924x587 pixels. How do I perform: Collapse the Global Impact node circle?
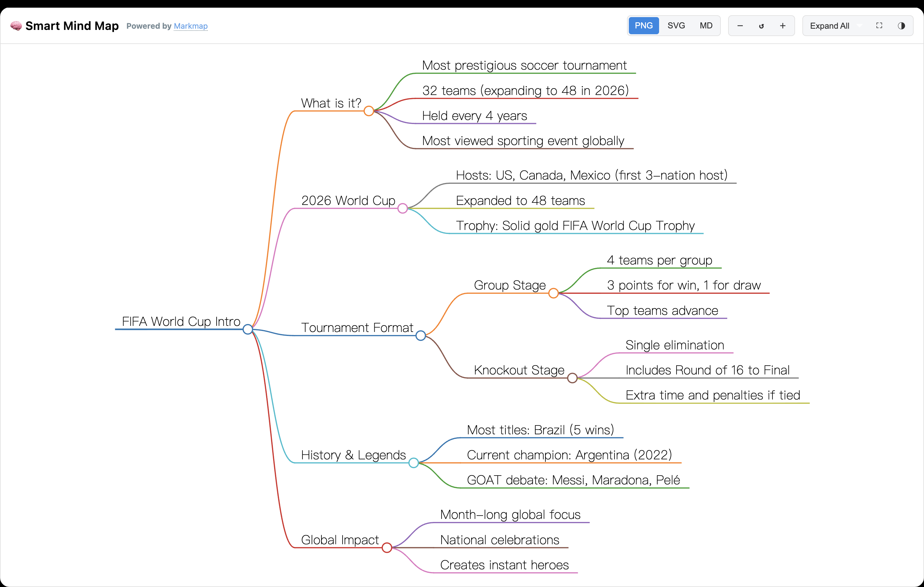click(x=387, y=548)
